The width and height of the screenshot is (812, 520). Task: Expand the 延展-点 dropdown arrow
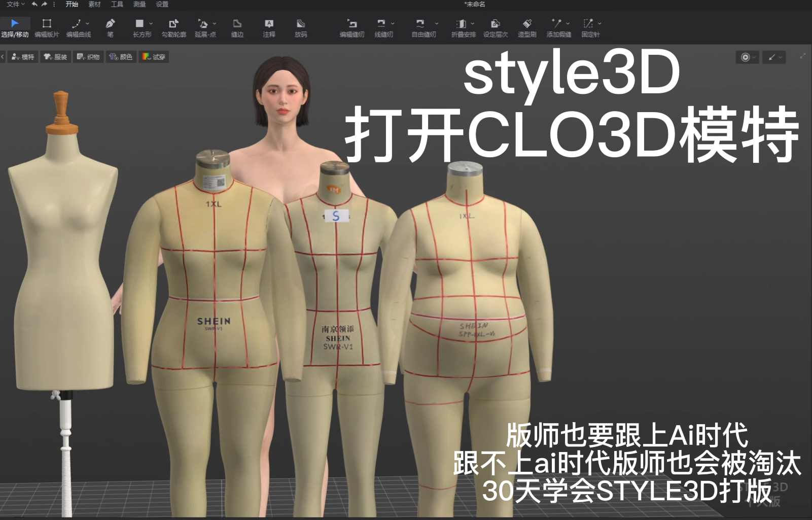pyautogui.click(x=215, y=23)
